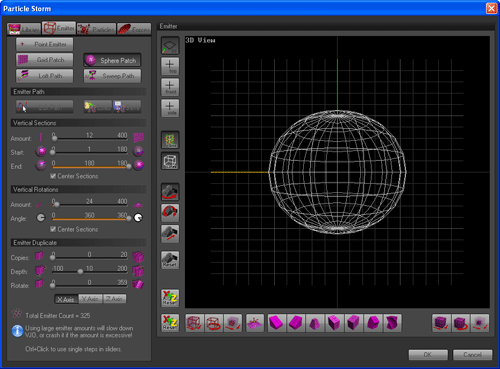Click the camera Reset icon
Image resolution: width=500 pixels, height=369 pixels.
tap(170, 260)
